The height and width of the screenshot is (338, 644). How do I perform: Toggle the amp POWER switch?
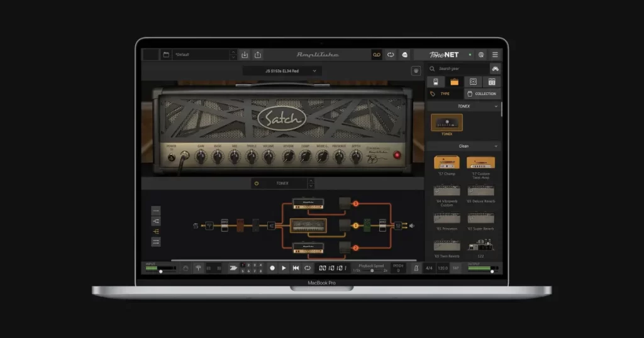point(172,157)
